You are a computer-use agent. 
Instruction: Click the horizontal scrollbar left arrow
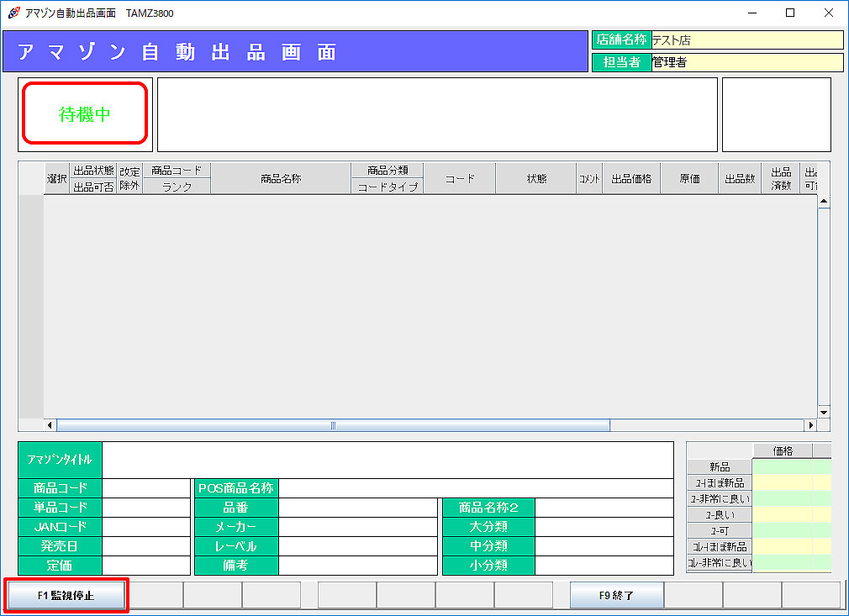coord(50,426)
